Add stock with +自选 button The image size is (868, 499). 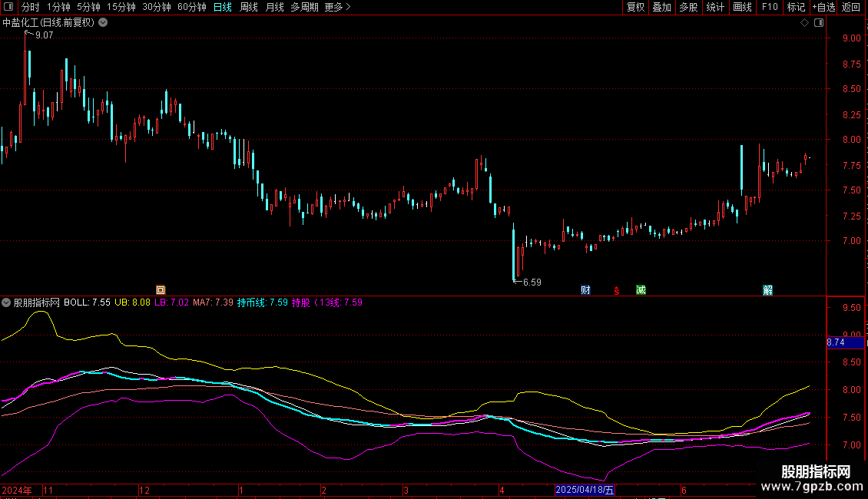pyautogui.click(x=823, y=7)
